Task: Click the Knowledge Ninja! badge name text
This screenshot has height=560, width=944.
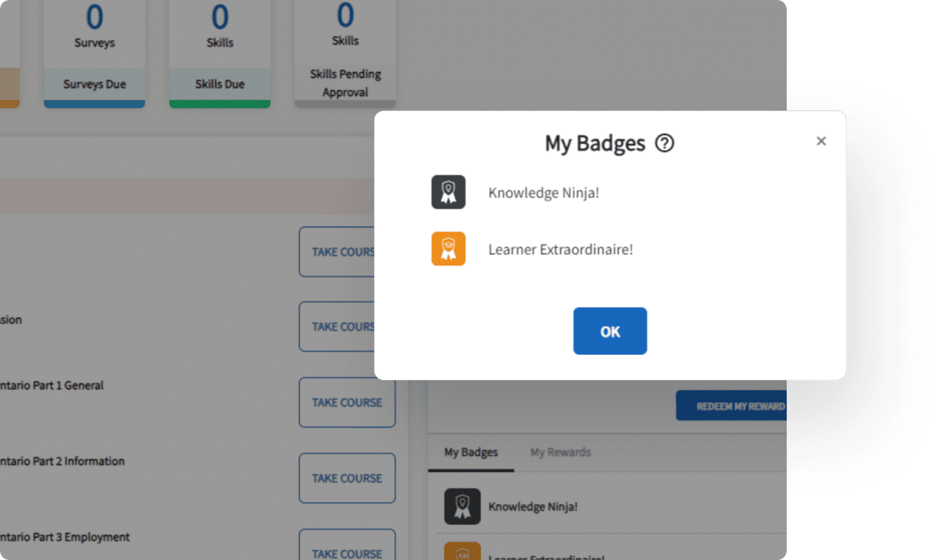Action: click(543, 192)
